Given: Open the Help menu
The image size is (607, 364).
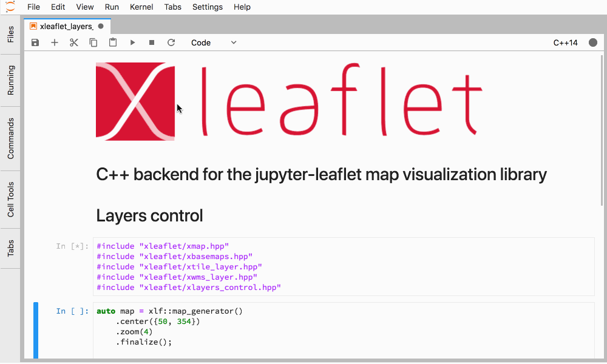Looking at the screenshot, I should (x=242, y=7).
